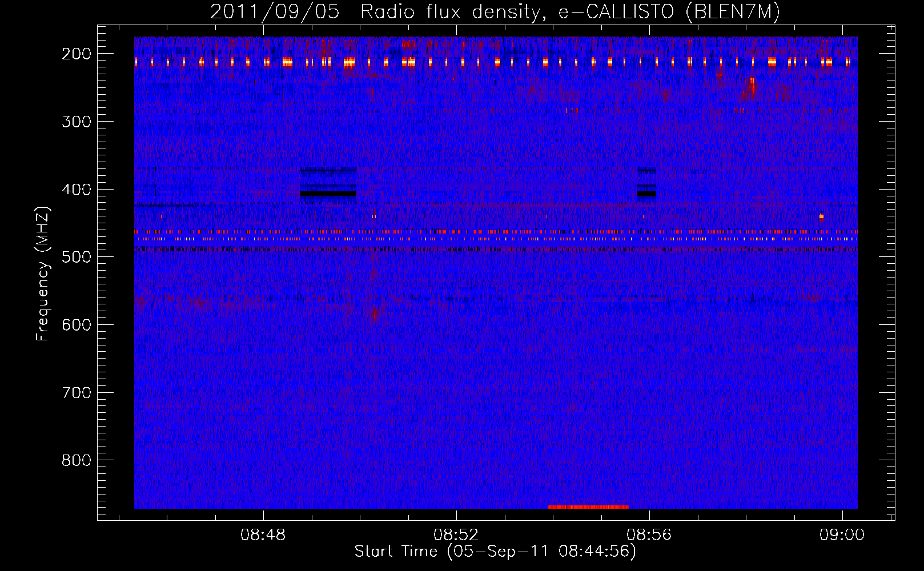Viewport: 924px width, 571px height.
Task: Click the 800 frequency tick label
Action: pos(77,460)
